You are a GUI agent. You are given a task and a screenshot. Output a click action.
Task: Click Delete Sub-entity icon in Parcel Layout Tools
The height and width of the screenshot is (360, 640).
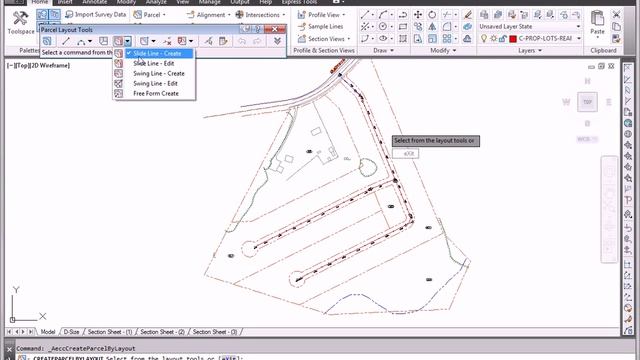pos(167,41)
